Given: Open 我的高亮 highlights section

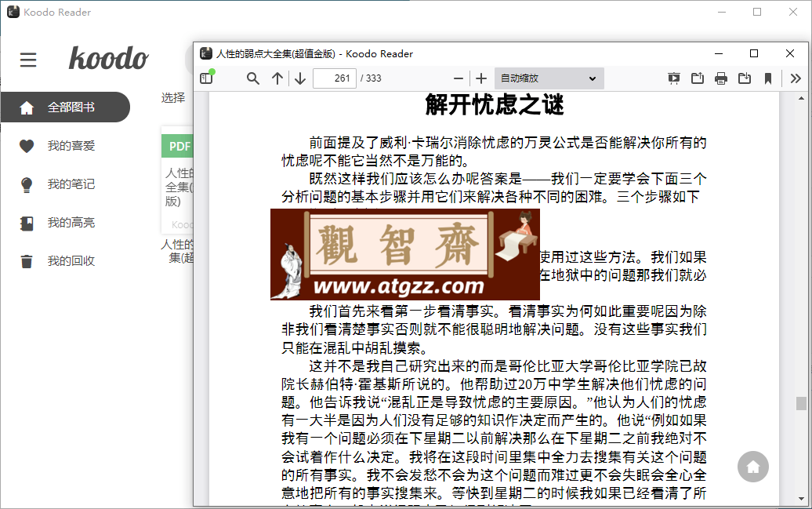Looking at the screenshot, I should 71,223.
